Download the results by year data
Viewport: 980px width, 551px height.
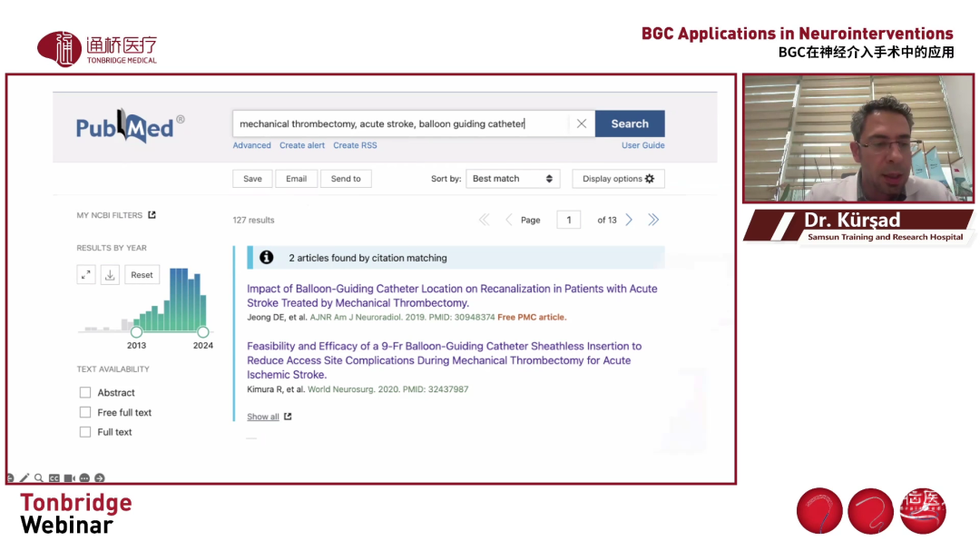[110, 275]
